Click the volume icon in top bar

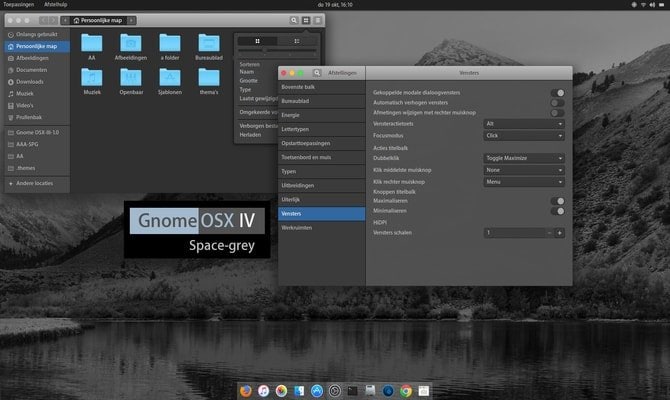click(x=652, y=4)
